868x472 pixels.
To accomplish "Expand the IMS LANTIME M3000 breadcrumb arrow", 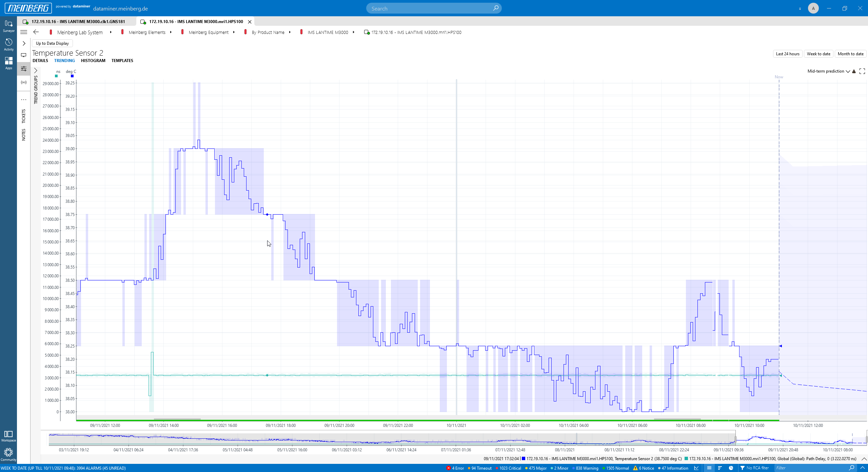I will pyautogui.click(x=353, y=32).
